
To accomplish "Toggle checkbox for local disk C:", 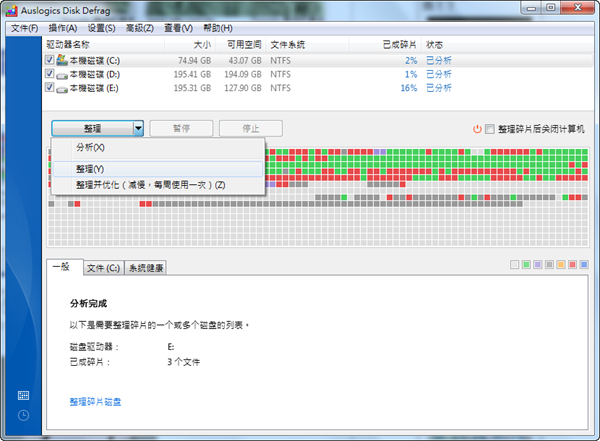I will (x=49, y=60).
